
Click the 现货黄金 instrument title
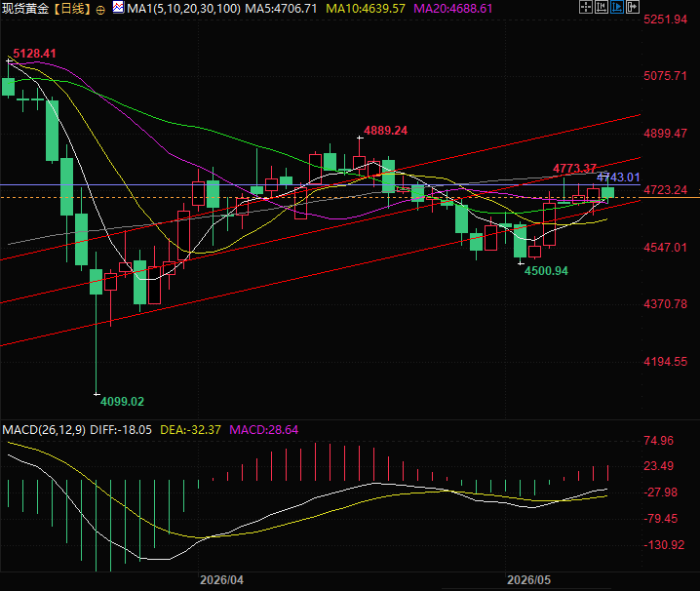[25, 9]
